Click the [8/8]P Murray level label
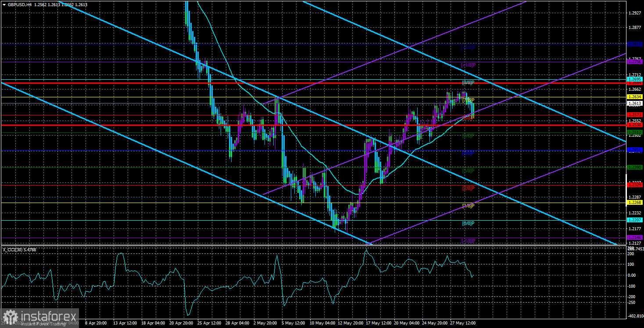The image size is (644, 328). click(469, 82)
